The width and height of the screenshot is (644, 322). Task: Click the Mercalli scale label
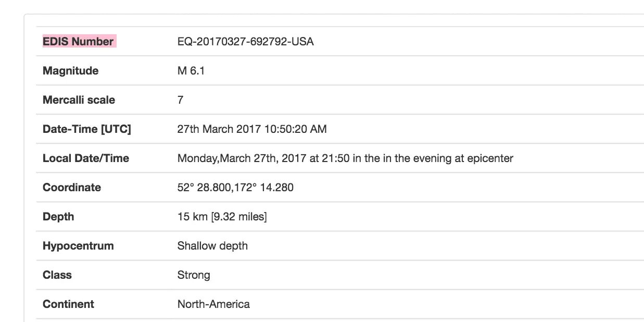click(79, 100)
